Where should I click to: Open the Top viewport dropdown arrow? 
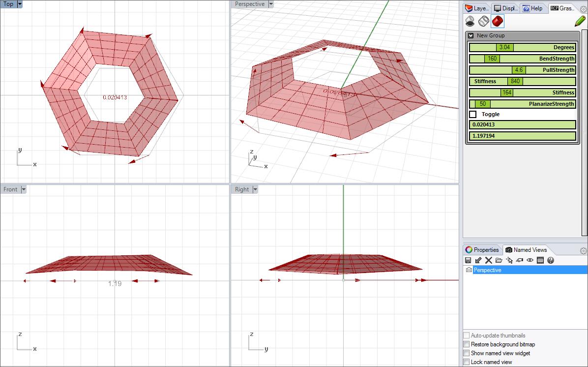[x=20, y=4]
